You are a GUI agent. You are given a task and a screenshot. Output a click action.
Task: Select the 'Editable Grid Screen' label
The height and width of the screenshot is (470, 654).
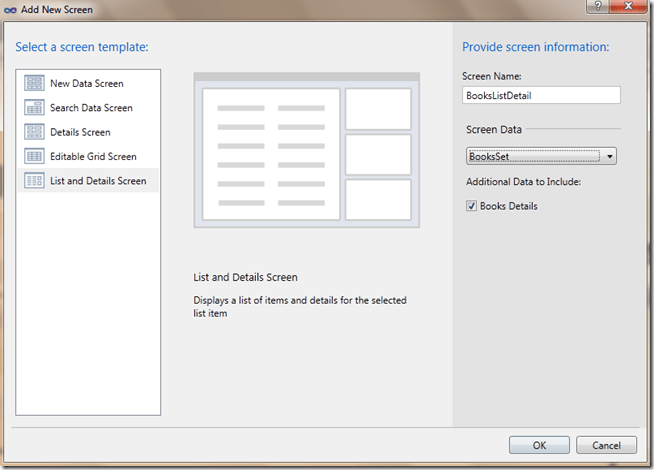93,157
